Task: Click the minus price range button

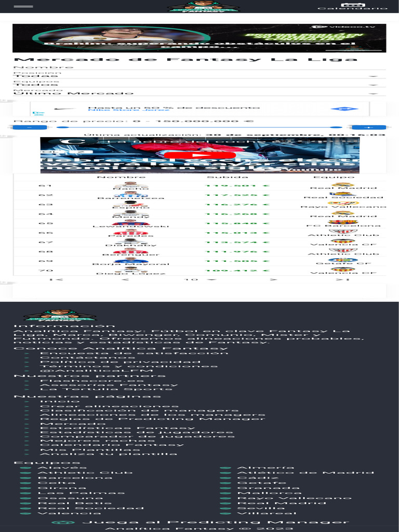Action: point(29,128)
